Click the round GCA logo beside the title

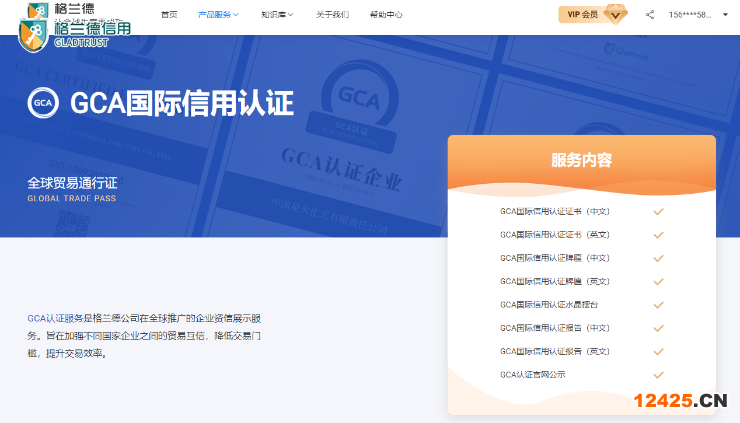point(42,103)
